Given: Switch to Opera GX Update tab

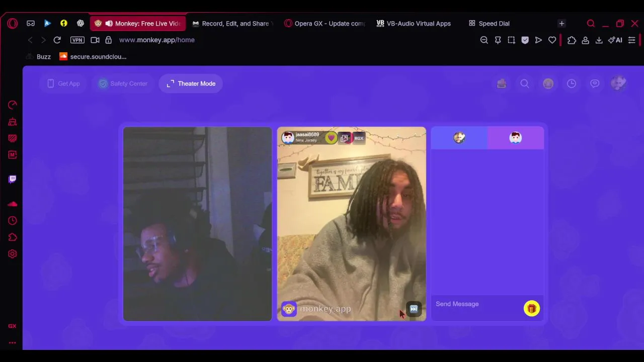Looking at the screenshot, I should click(325, 23).
